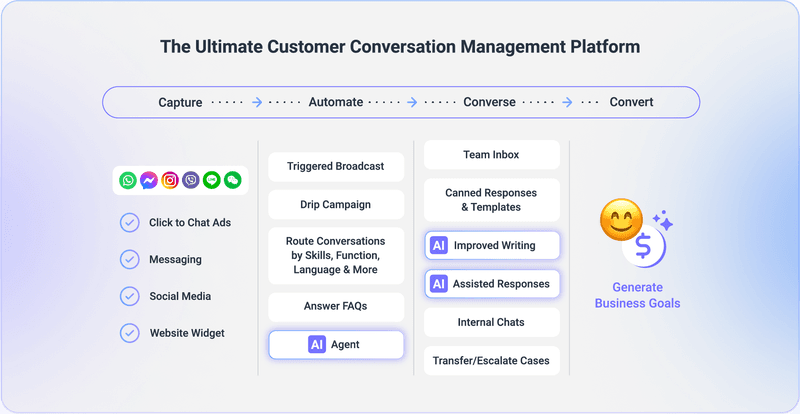Select the Convert stage
The image size is (800, 414).
tap(632, 102)
